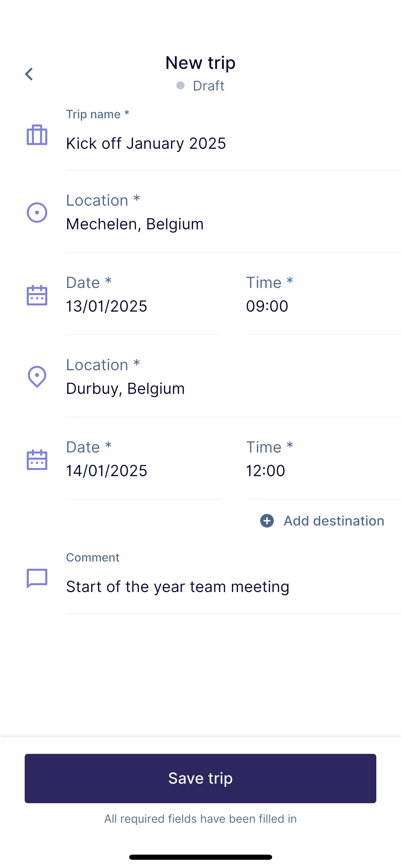Open the date picker showing 14/01/2025
The image size is (401, 868).
tap(143, 459)
